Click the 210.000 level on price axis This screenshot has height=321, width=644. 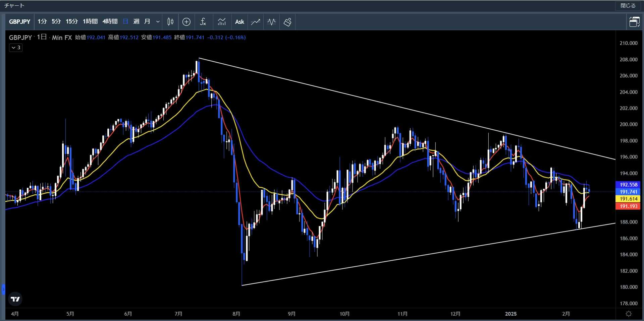(x=629, y=43)
